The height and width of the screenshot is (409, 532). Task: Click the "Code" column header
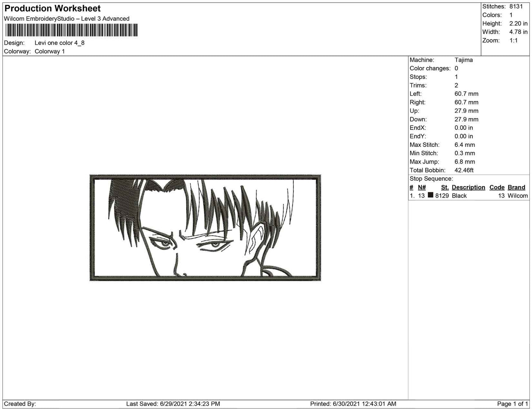(497, 187)
